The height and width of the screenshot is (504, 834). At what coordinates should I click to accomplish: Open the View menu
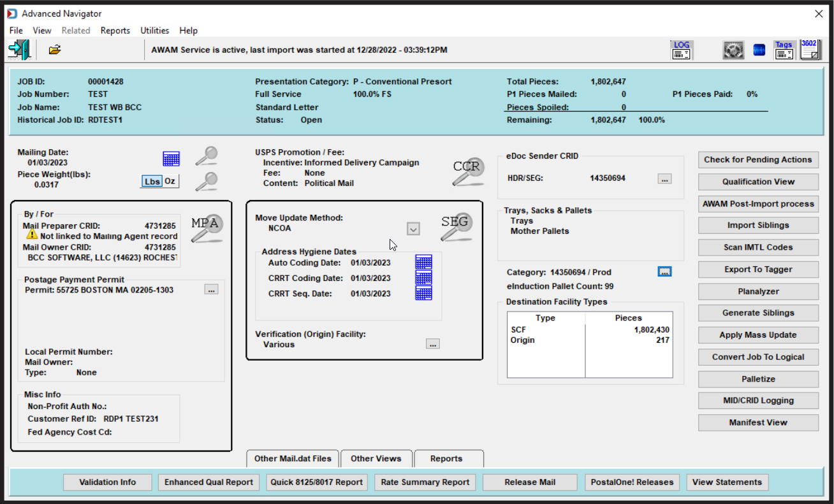[42, 31]
